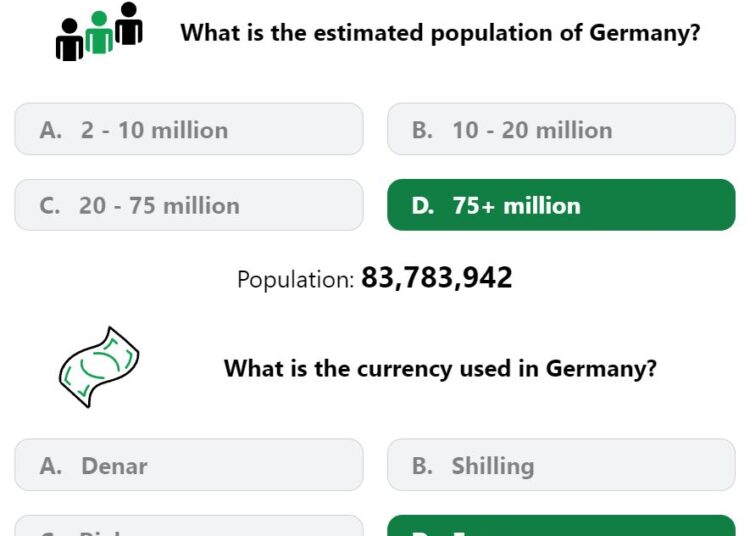This screenshot has width=750, height=536.
Task: Click the topmost black person figure
Action: (129, 23)
